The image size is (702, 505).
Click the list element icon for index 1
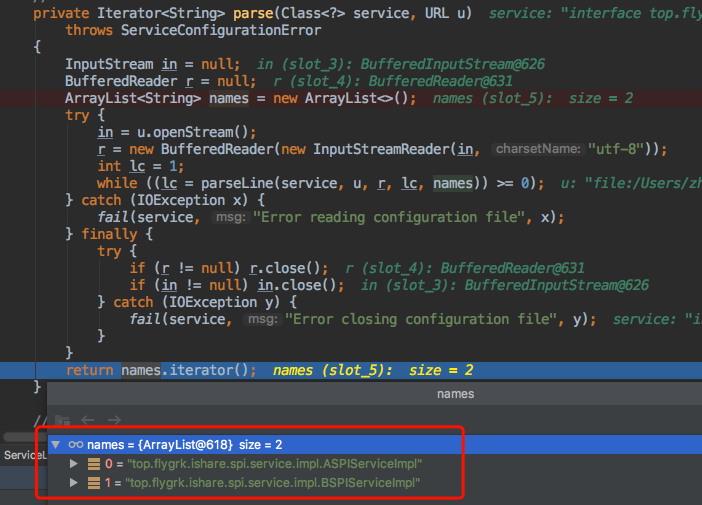tap(94, 483)
